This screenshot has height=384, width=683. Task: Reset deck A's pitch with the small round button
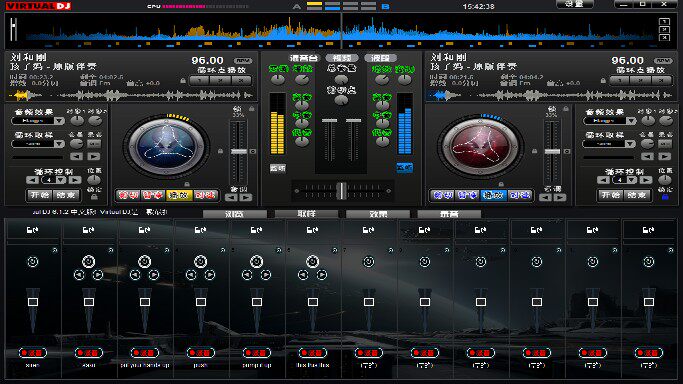click(x=253, y=151)
